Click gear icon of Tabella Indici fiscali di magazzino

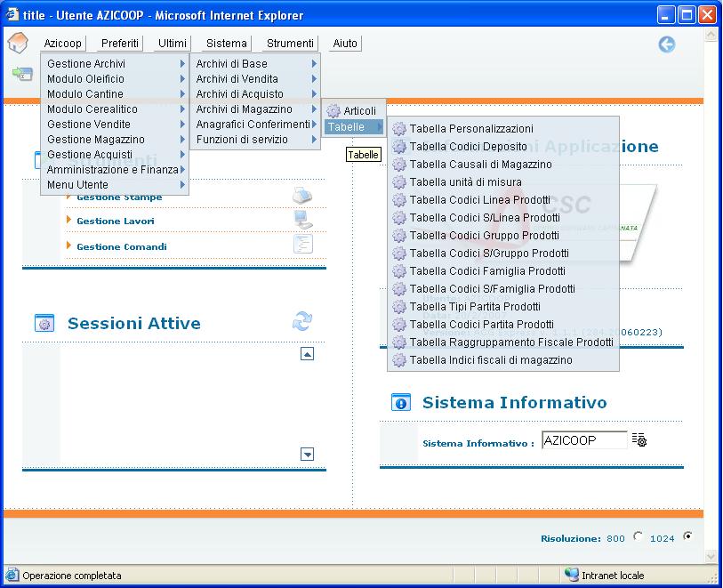click(x=398, y=360)
